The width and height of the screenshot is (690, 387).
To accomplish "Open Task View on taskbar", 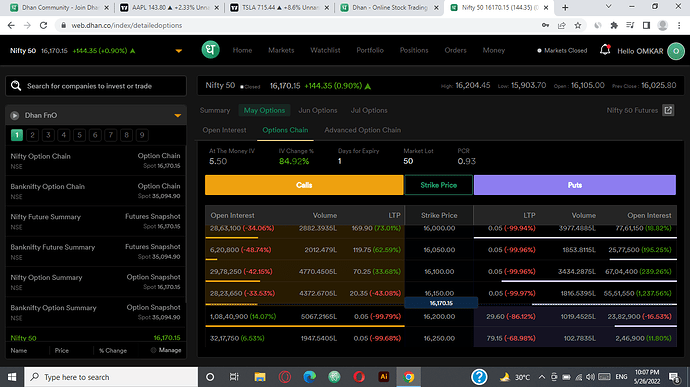I will coord(234,377).
